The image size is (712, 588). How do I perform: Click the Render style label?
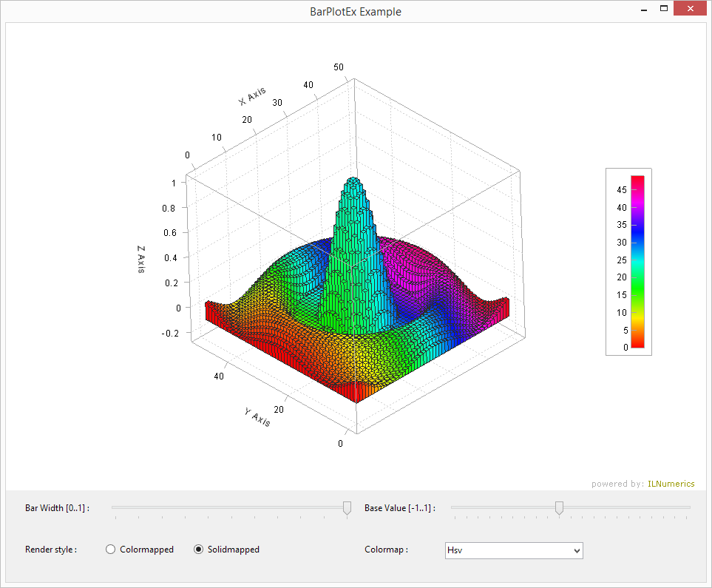[51, 550]
